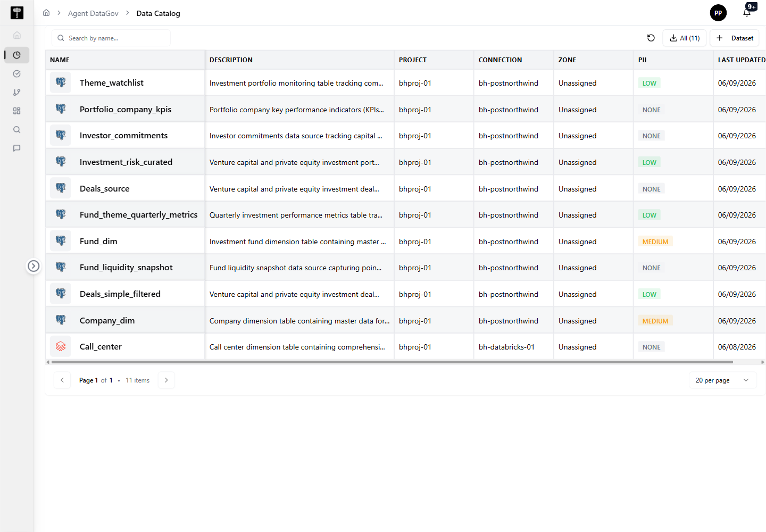The height and width of the screenshot is (532, 766).
Task: Open the Investor_commitments dataset
Action: [123, 135]
